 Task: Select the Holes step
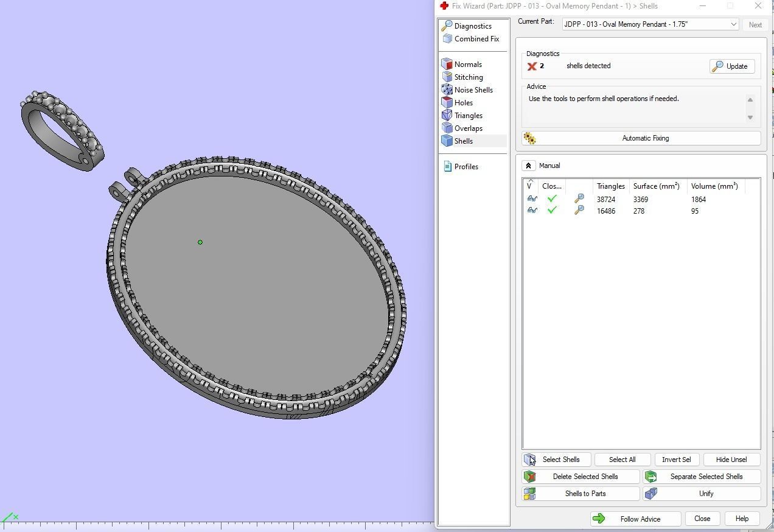click(463, 103)
